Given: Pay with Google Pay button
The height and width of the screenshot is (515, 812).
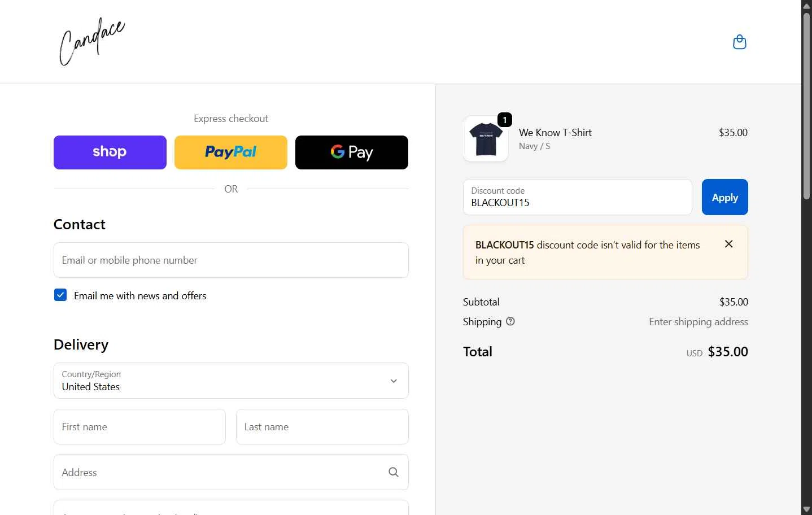Looking at the screenshot, I should pyautogui.click(x=352, y=152).
